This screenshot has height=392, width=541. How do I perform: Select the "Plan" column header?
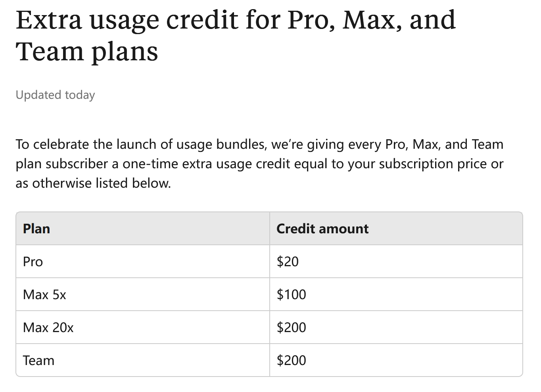click(36, 229)
